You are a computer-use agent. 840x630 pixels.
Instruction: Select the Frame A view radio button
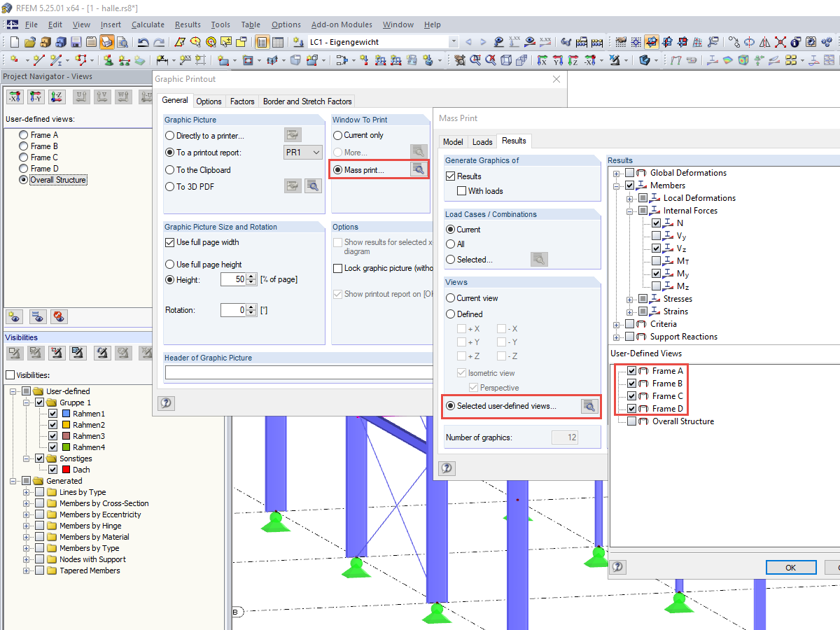[x=24, y=135]
